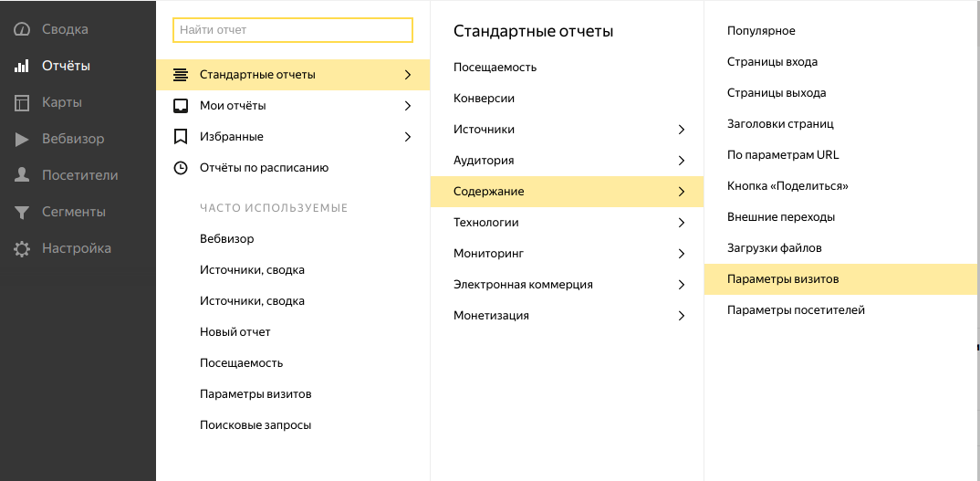Click the Сегменты funnel icon
The width and height of the screenshot is (980, 481).
tap(22, 212)
